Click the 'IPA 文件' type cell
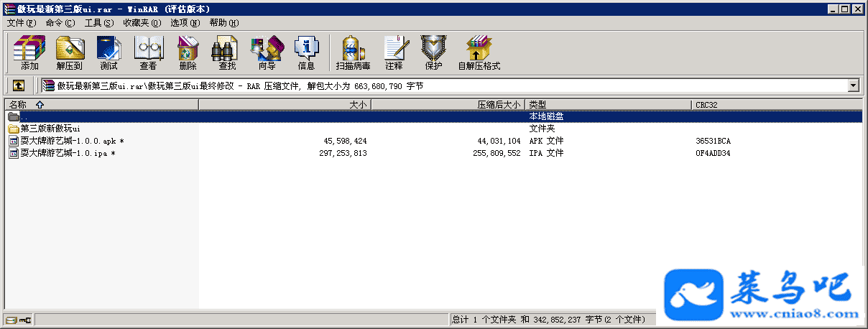868x329 pixels. [546, 153]
